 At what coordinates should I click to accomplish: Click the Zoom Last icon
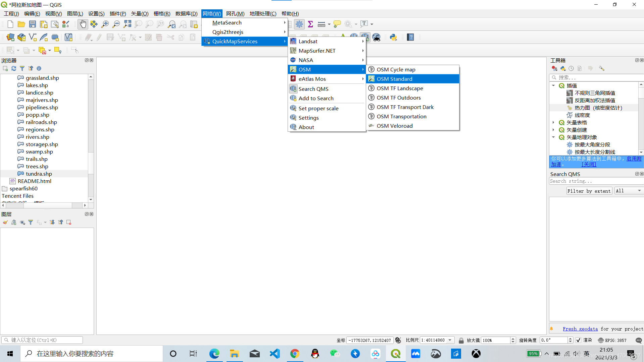pyautogui.click(x=171, y=24)
